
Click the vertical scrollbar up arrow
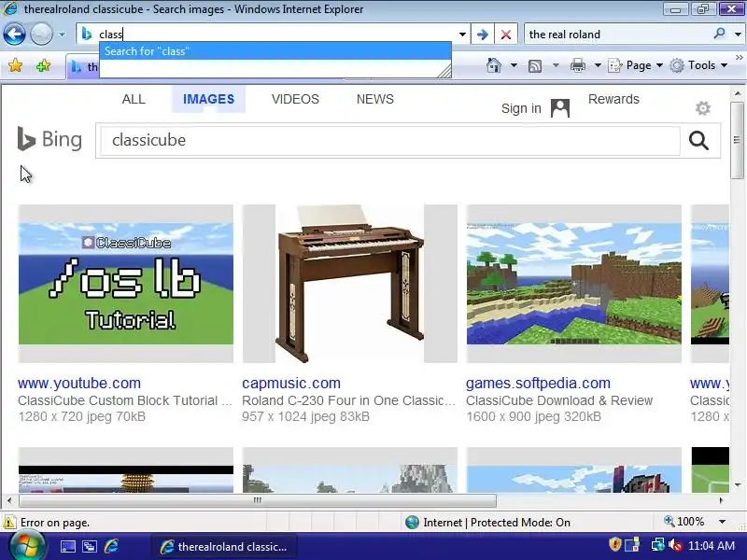(x=738, y=93)
